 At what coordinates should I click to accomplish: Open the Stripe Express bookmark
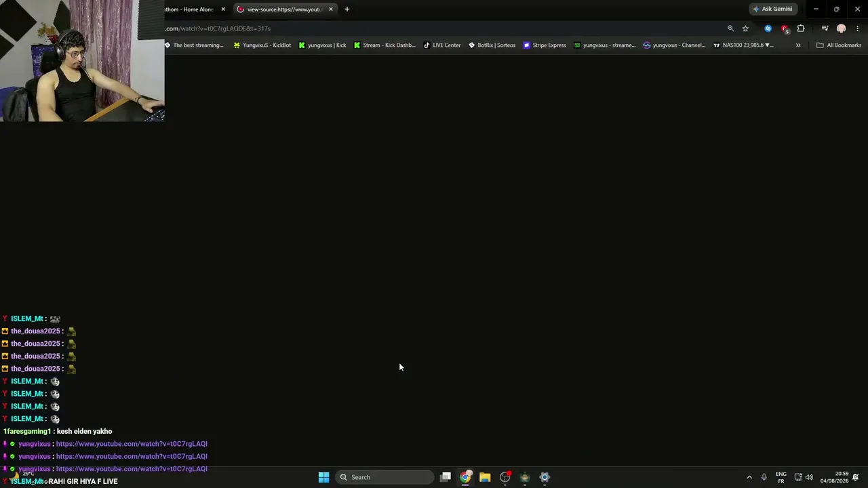click(545, 45)
